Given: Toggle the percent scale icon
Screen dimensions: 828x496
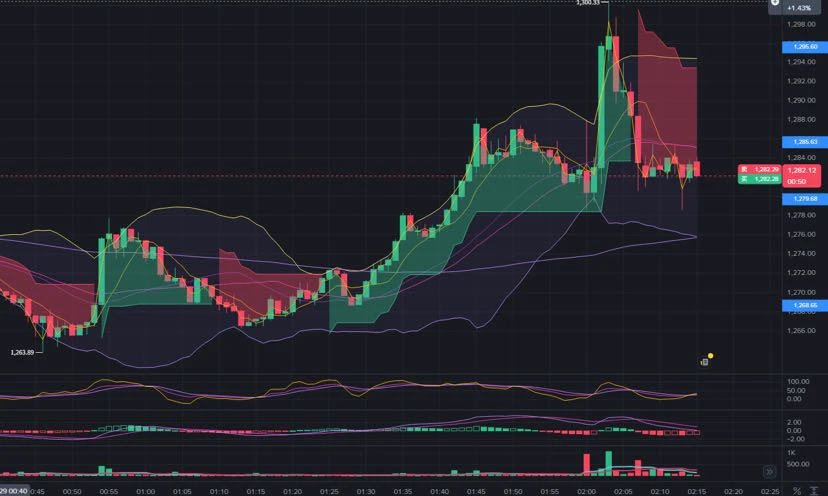Looking at the screenshot, I should [796, 491].
